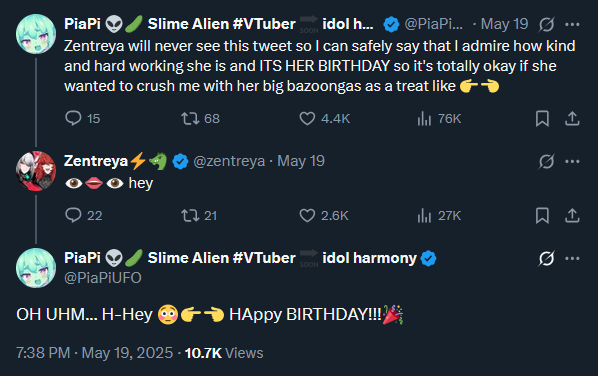Open Grok icon on Zentreya's tweet
This screenshot has width=598, height=376.
pyautogui.click(x=546, y=161)
